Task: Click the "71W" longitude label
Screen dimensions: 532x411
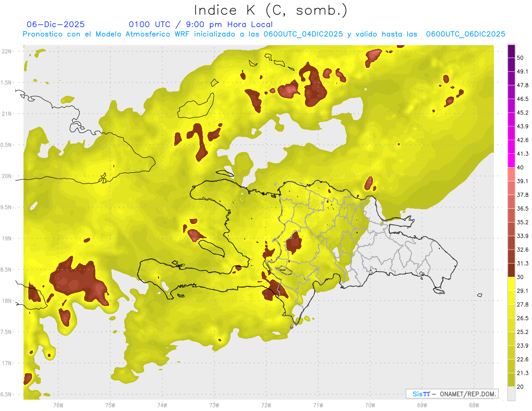Action: [x=318, y=405]
